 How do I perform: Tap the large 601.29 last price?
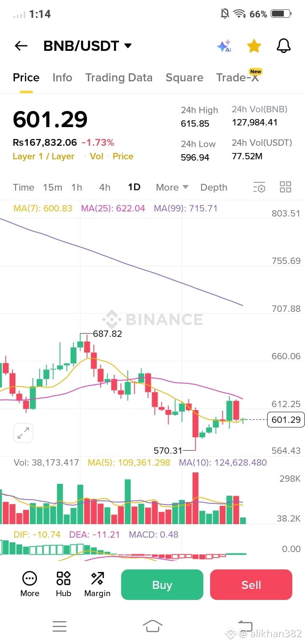pyautogui.click(x=50, y=119)
